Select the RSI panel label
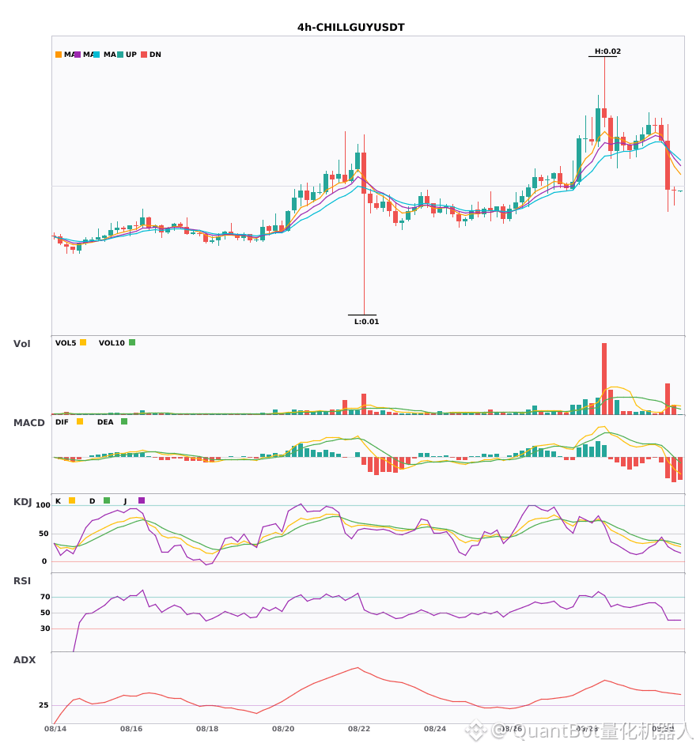The image size is (700, 751). point(22,580)
